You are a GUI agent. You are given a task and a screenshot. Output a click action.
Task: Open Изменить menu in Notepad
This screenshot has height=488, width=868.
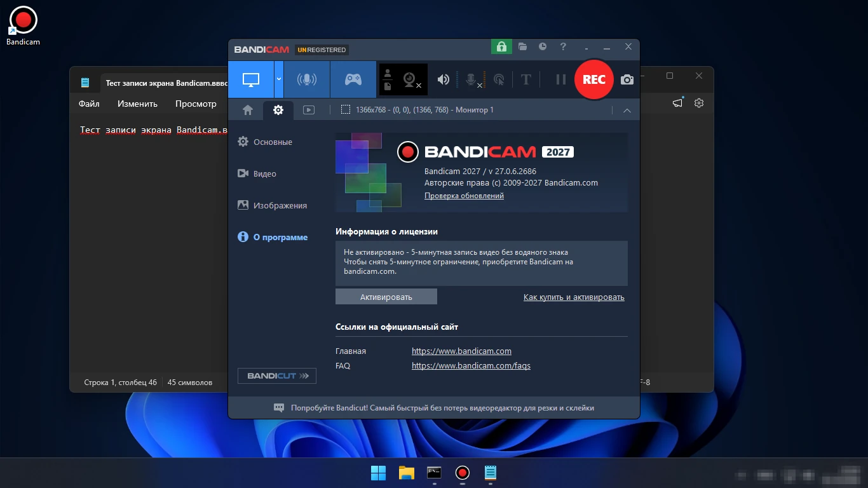pos(137,104)
